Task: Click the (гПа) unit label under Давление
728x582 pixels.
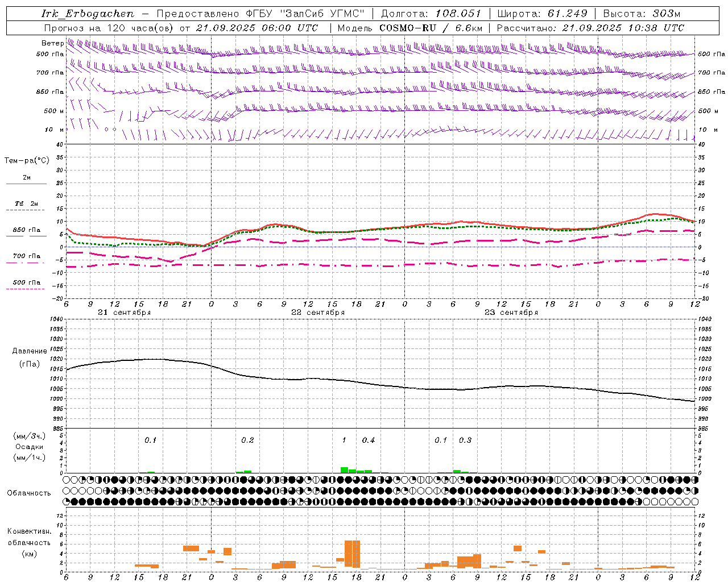Action: click(30, 364)
